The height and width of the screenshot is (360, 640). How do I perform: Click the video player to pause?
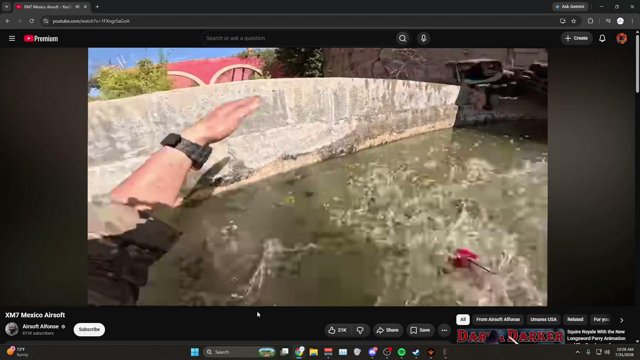point(318,177)
